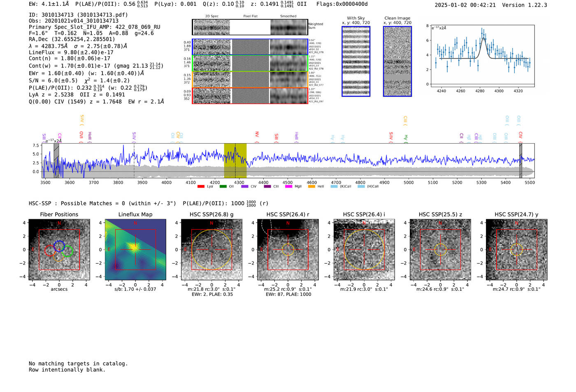This screenshot has height=392, width=576.
Task: Click the Version 1.22.3 label
Action: click(525, 5)
